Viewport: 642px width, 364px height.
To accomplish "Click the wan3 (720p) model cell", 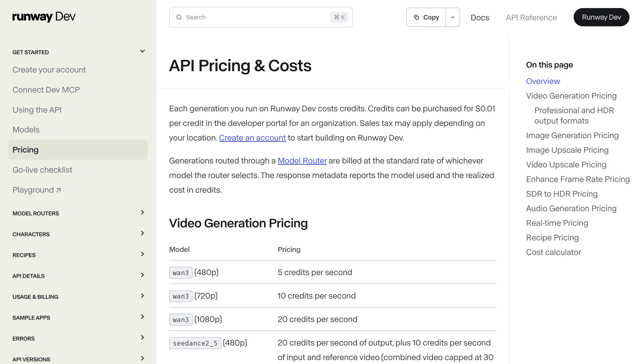I will (193, 296).
